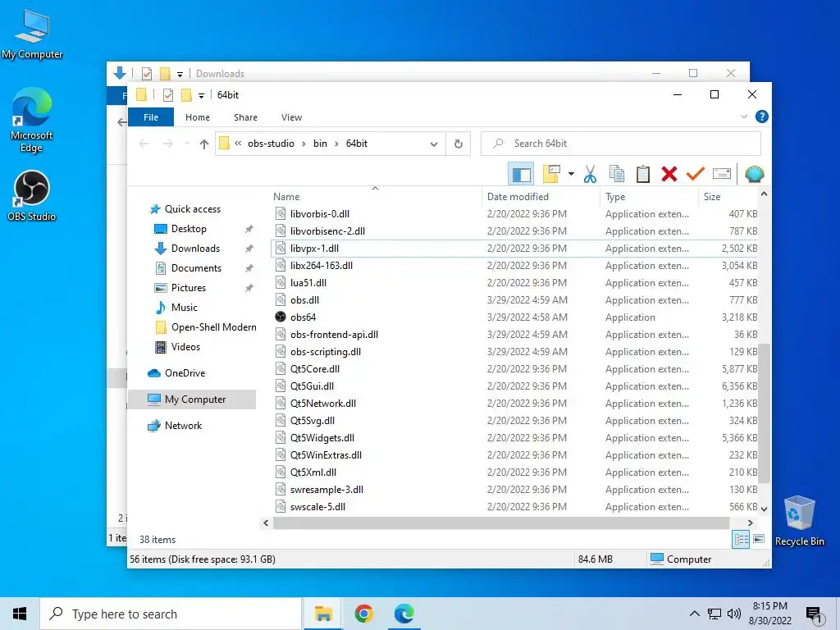Screen dimensions: 840x630
Task: Open the recent locations dropdown arrow
Action: click(187, 144)
